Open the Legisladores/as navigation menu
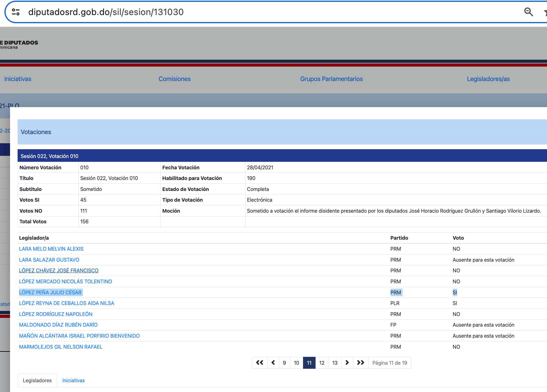The image size is (547, 392). pos(488,79)
